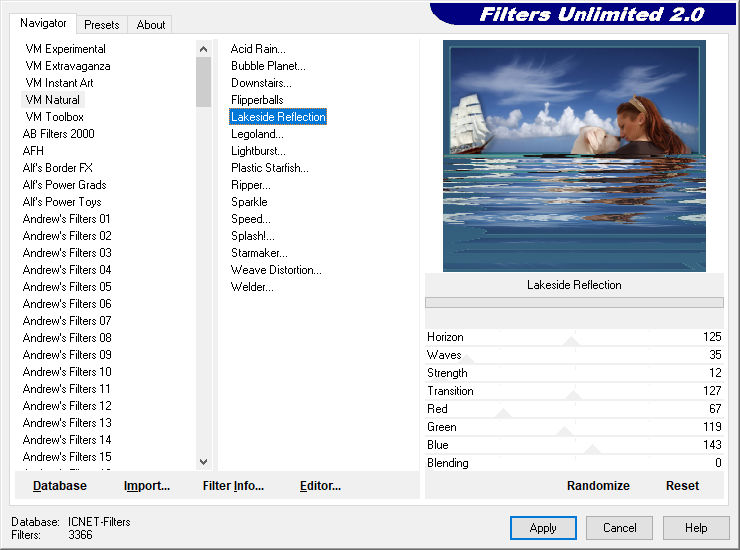
Task: Click the scroll down arrow in category list
Action: 203,462
